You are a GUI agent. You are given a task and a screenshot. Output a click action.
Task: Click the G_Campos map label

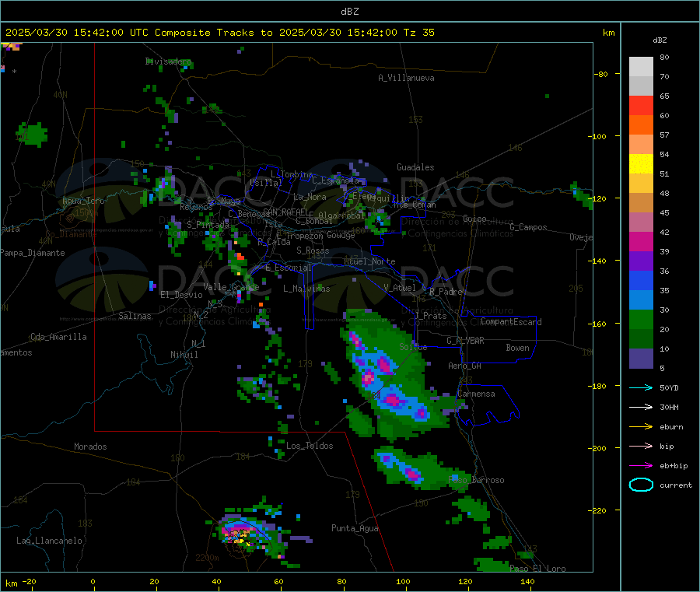[x=528, y=227]
